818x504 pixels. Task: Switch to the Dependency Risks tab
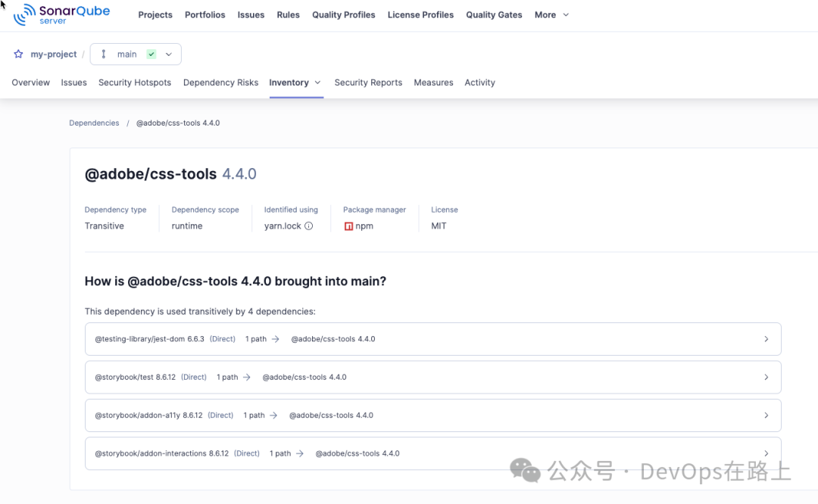220,82
